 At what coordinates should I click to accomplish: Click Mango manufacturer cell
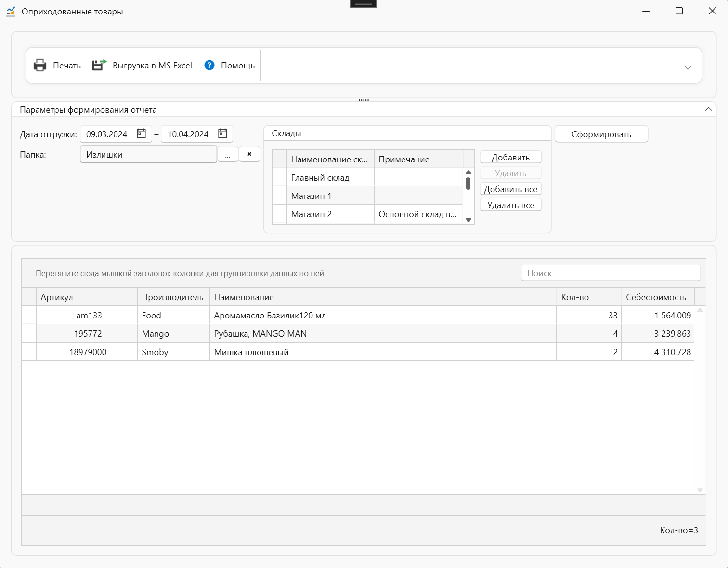coord(173,333)
